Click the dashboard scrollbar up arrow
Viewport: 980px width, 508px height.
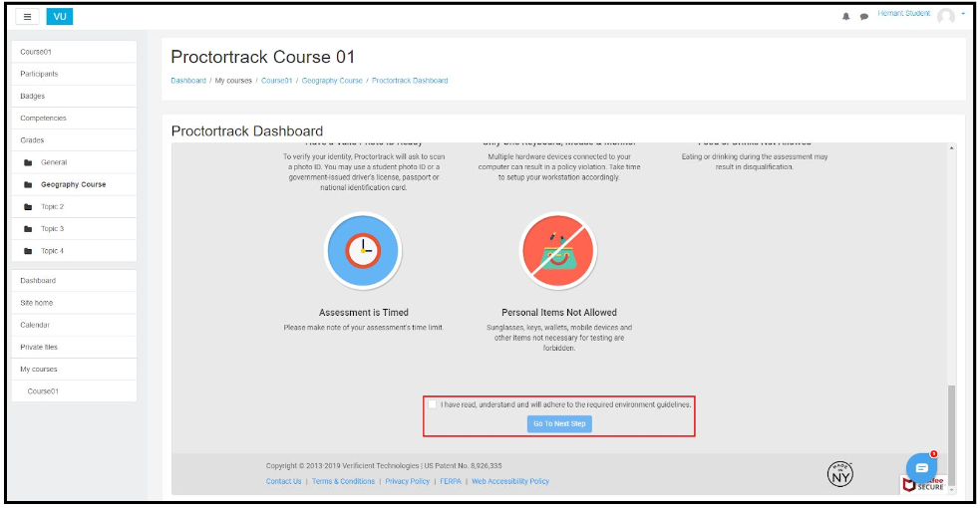(x=951, y=148)
